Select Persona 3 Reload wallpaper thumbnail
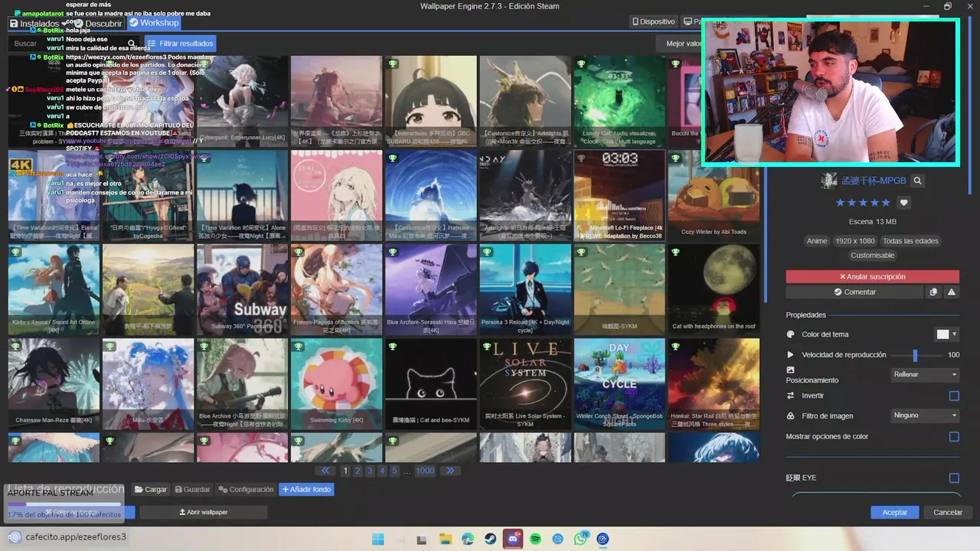This screenshot has width=980, height=551. pos(525,290)
